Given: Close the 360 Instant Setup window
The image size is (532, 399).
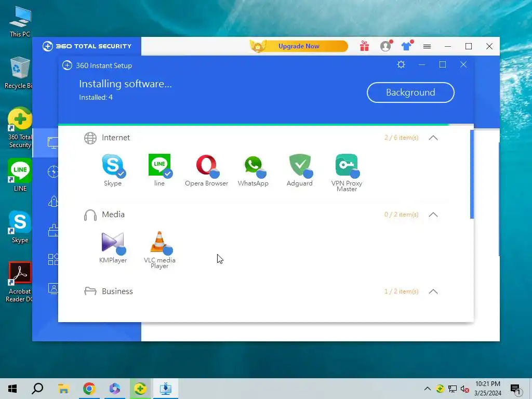Looking at the screenshot, I should tap(463, 64).
